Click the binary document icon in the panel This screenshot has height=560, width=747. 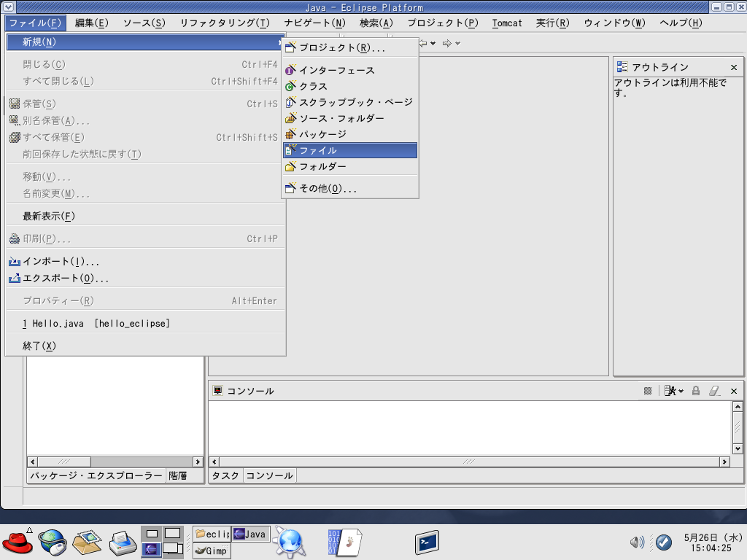tap(344, 542)
